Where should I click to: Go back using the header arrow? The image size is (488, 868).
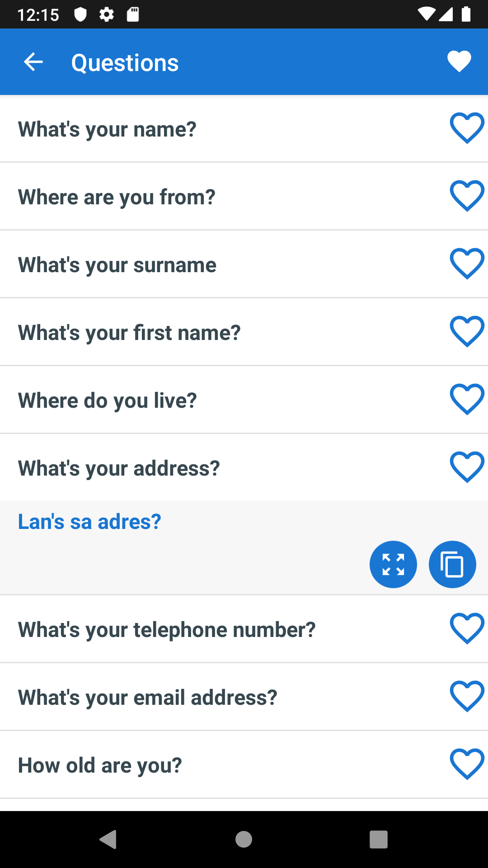tap(33, 62)
